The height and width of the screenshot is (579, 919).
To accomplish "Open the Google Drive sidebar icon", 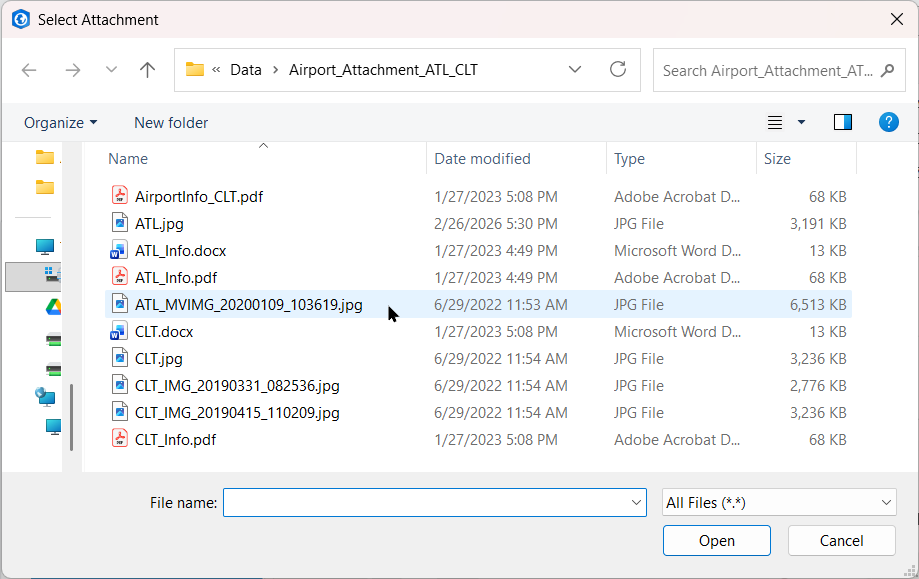I will pyautogui.click(x=53, y=306).
